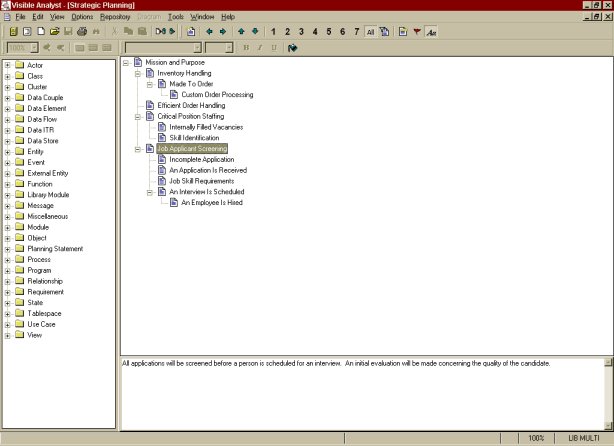Viewport: 614px width, 446px height.
Task: Select the Process folder
Action: (x=39, y=260)
